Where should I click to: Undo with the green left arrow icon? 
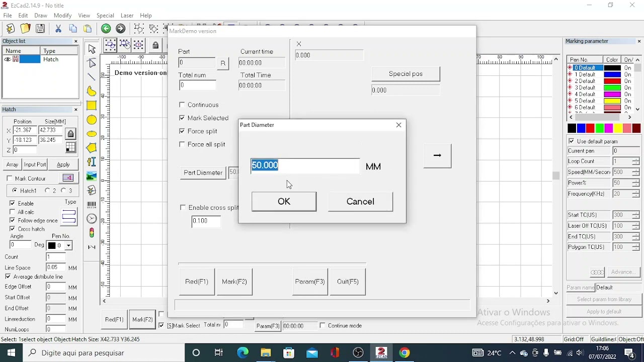pyautogui.click(x=106, y=29)
